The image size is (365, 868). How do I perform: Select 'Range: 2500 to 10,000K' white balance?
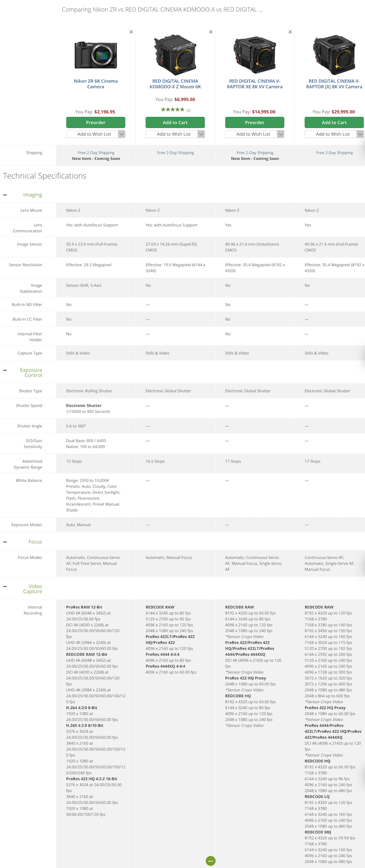pyautogui.click(x=88, y=481)
